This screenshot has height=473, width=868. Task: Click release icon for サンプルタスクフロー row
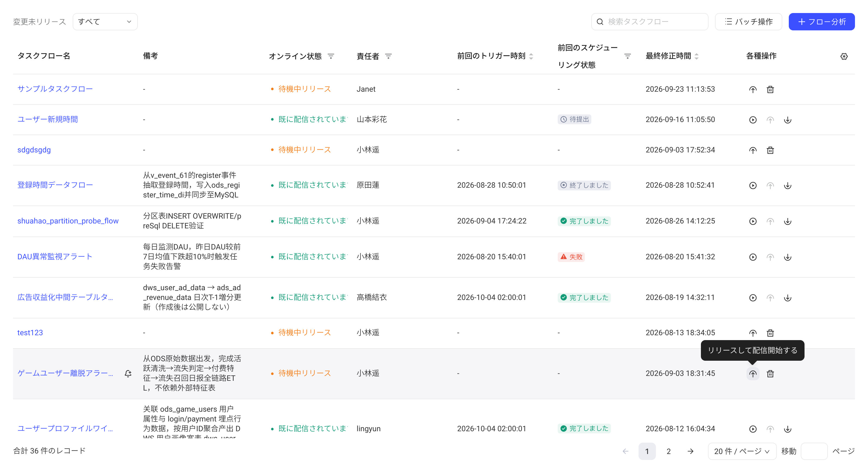tap(752, 89)
